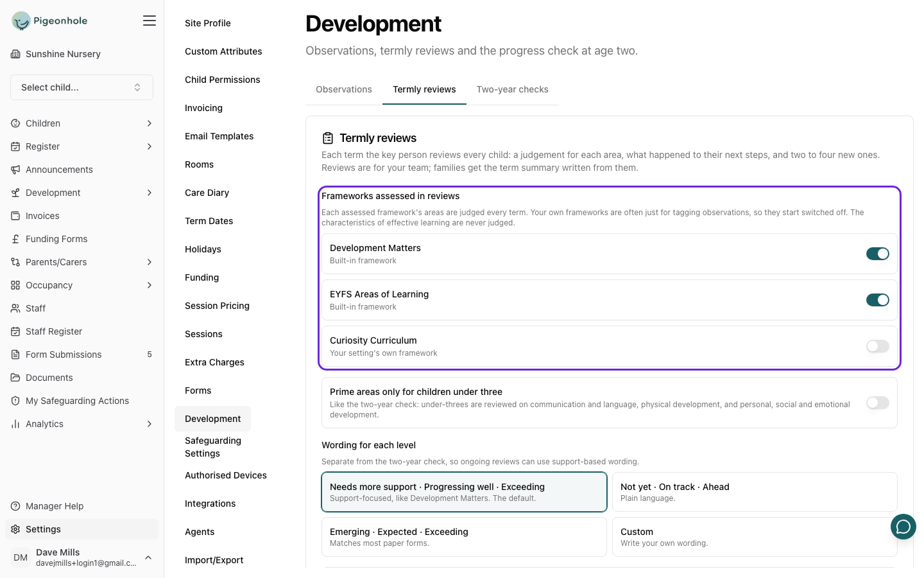Click the Register calendar icon
924x578 pixels.
click(15, 146)
